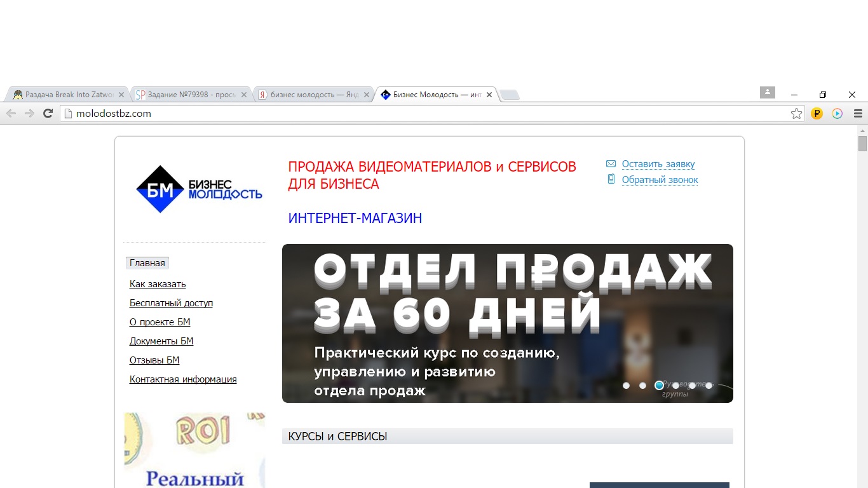Go to 'Бесплатный доступ'
Image resolution: width=868 pixels, height=488 pixels.
(171, 303)
